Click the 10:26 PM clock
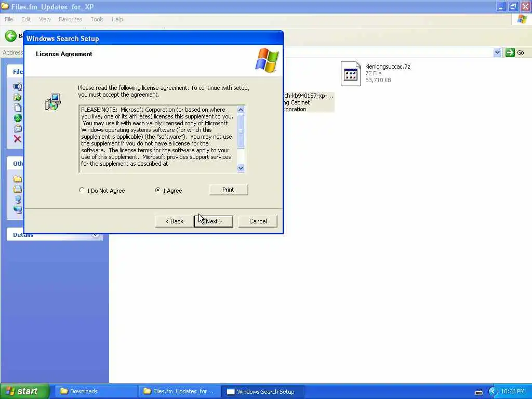532x399 pixels. [513, 392]
